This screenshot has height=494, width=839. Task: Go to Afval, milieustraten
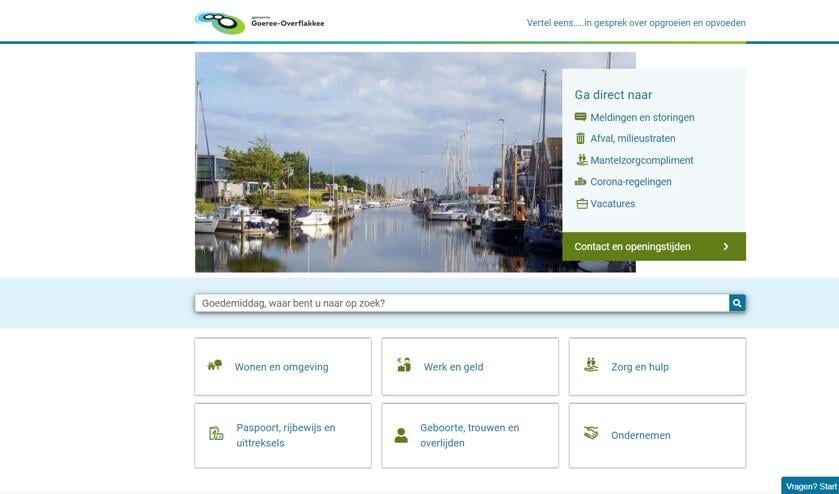pos(632,138)
